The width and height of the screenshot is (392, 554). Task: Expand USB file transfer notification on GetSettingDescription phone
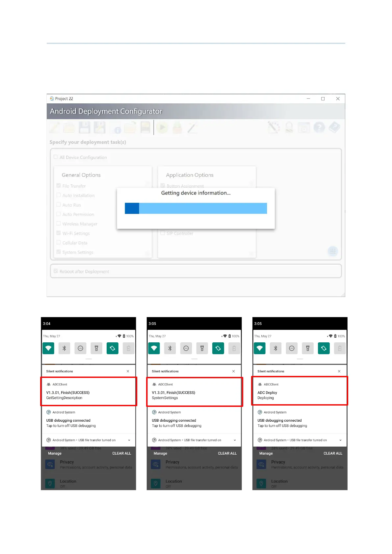click(x=129, y=440)
